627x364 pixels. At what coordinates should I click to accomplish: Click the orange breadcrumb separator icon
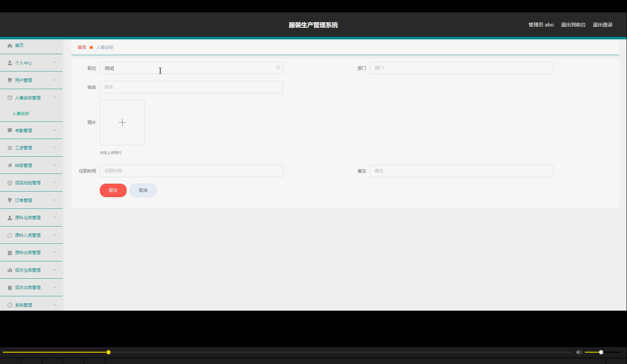91,48
